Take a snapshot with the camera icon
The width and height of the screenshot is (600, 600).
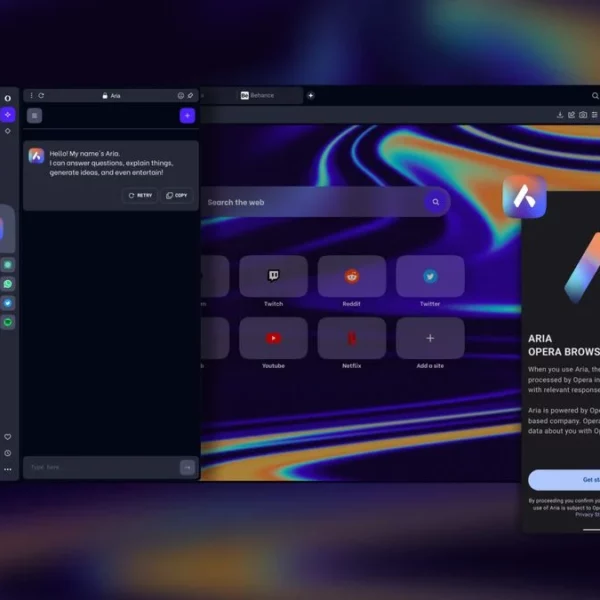point(583,115)
